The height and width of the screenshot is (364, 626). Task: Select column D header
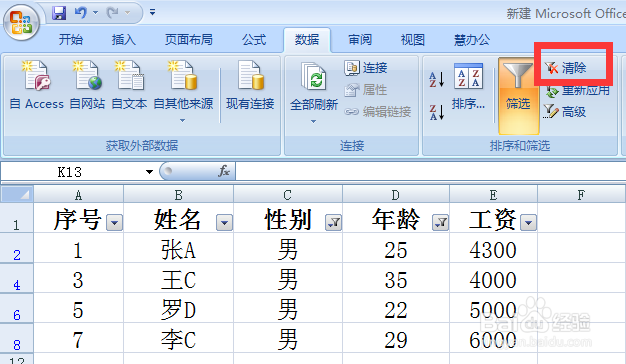(x=396, y=195)
